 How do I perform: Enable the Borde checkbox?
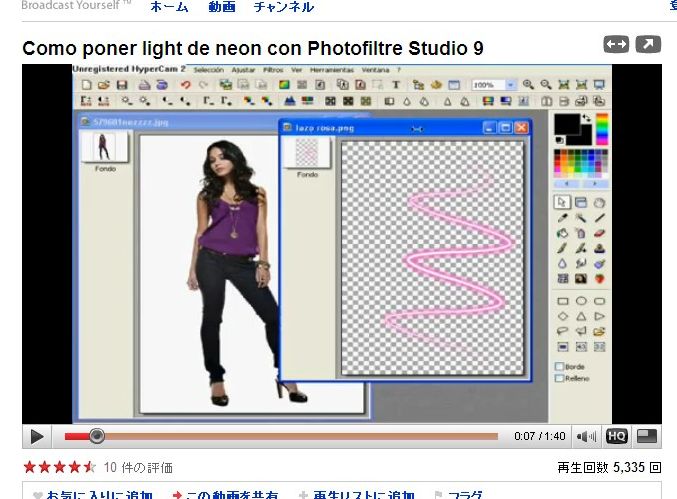coord(560,366)
